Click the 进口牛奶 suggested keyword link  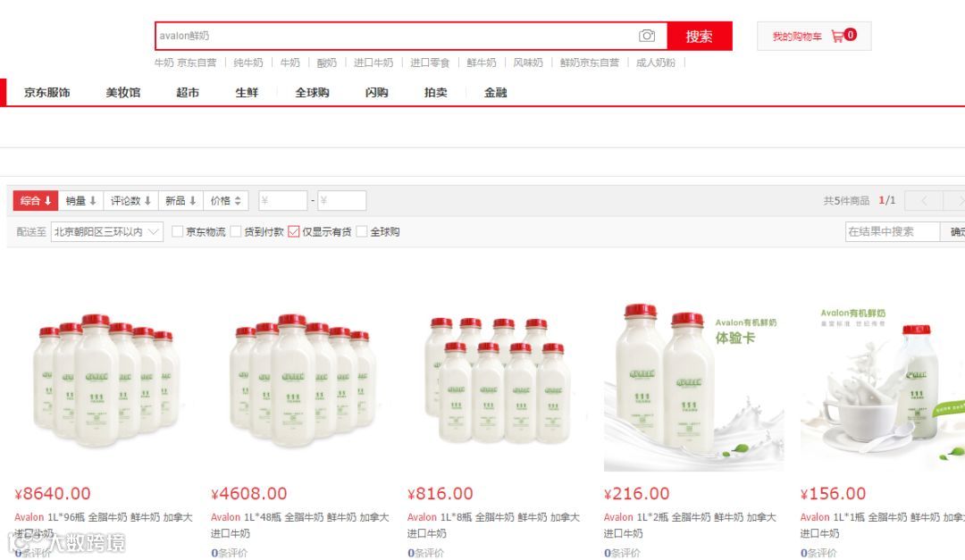tap(373, 63)
